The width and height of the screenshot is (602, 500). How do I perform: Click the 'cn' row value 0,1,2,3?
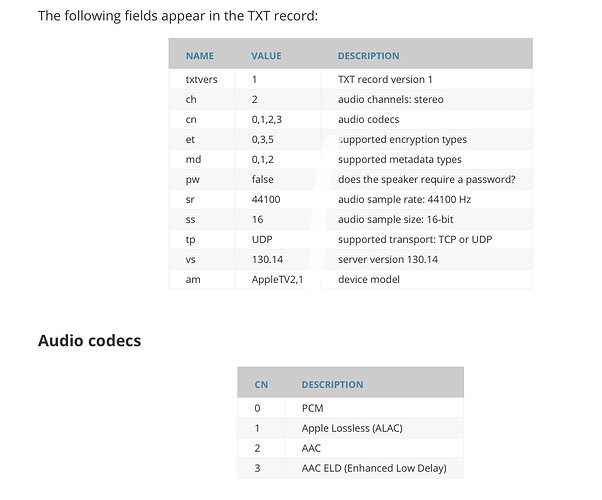(269, 119)
